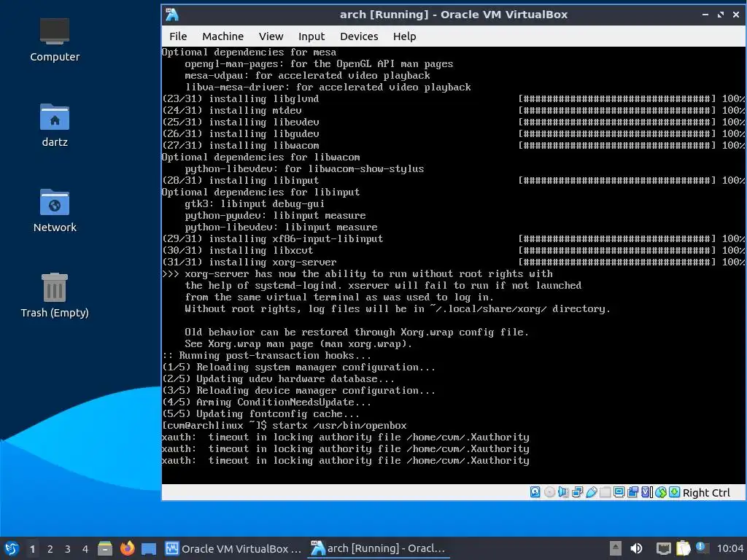
Task: Click the shared folders icon in VirtualBox status bar
Action: coord(605,492)
